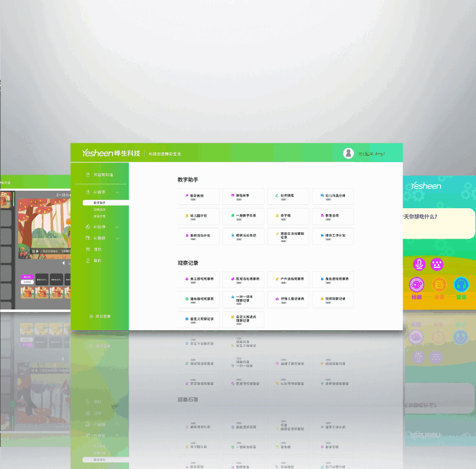The height and width of the screenshot is (469, 476).
Task: Select 教学助手 in the sidebar submenu
Action: click(99, 203)
